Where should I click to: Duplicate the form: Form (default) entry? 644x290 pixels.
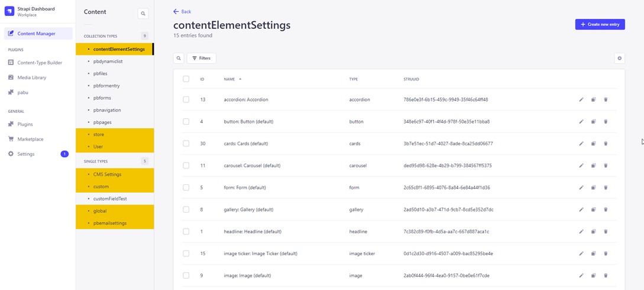click(594, 187)
